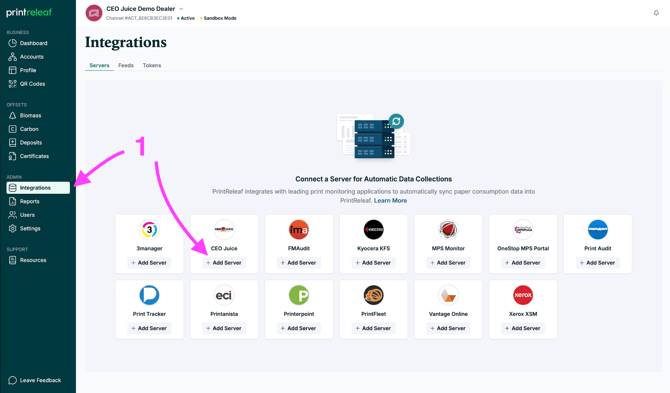Add Server for Xerox XSM
The height and width of the screenshot is (393, 670).
tap(523, 328)
